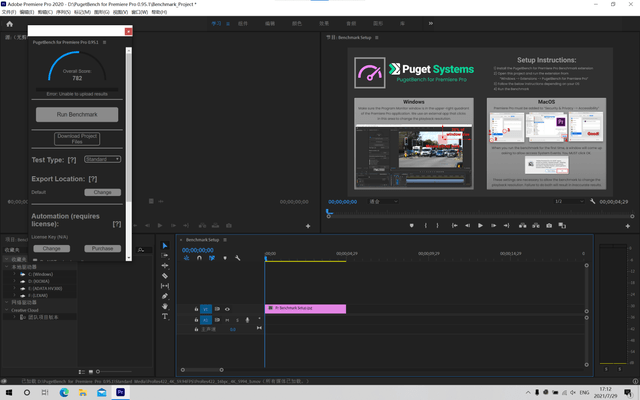Viewport: 640px width, 400px height.
Task: Show more workspaces overflow chevrons
Action: click(431, 23)
